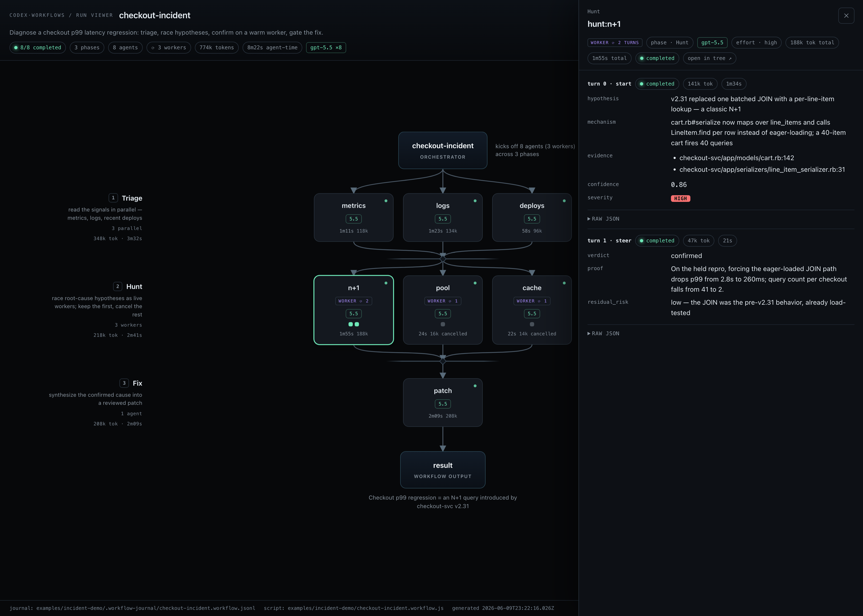Click the Triage phase heading
Viewport: 863px width, 616px height.
coord(132,198)
